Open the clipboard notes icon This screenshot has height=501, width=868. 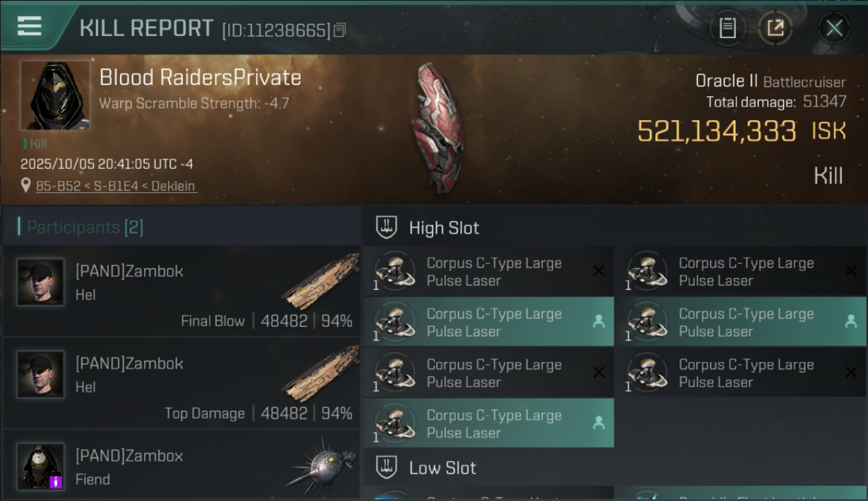[x=727, y=28]
